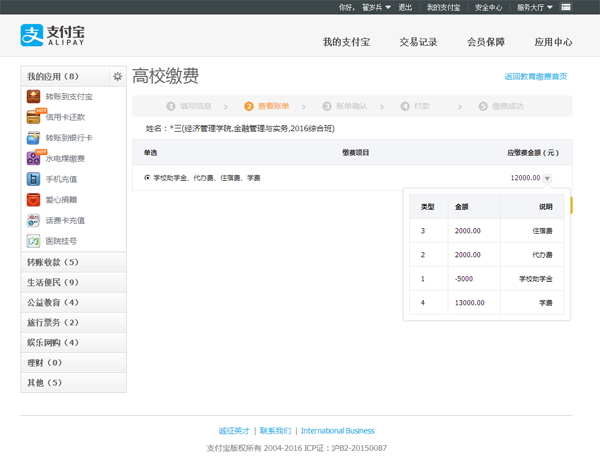Expand the 公益教育 (4) section
The width and height of the screenshot is (600, 472).
pyautogui.click(x=73, y=302)
